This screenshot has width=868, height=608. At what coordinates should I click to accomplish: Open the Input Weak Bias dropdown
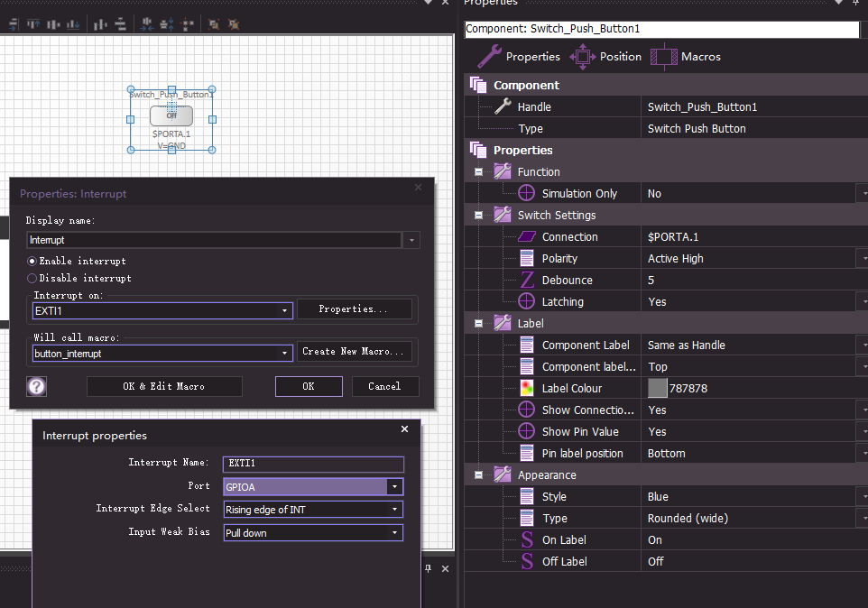[394, 533]
